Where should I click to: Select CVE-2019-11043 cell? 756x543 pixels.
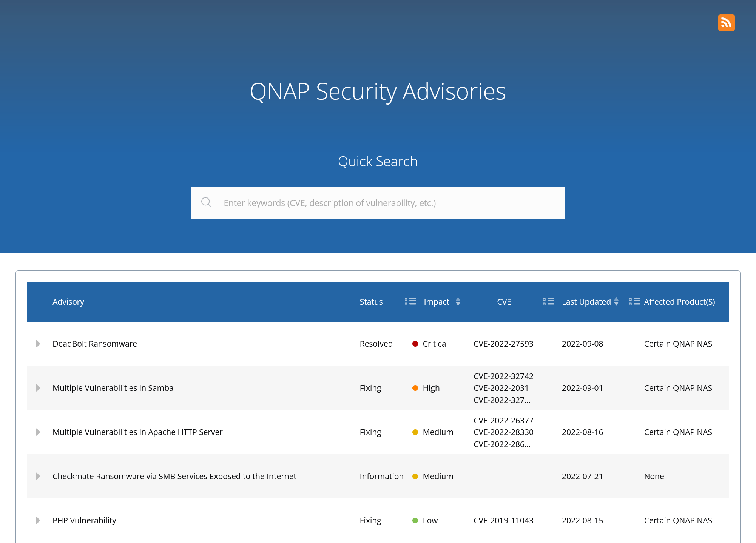coord(503,520)
